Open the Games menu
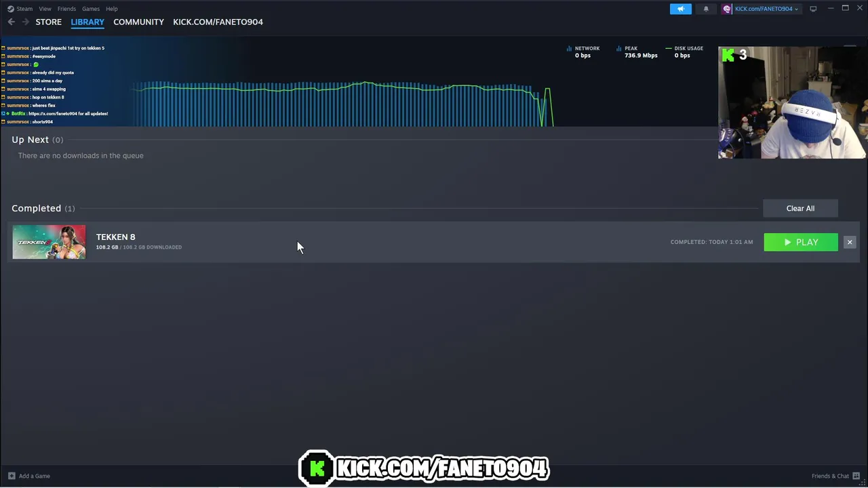The image size is (868, 488). pyautogui.click(x=90, y=9)
